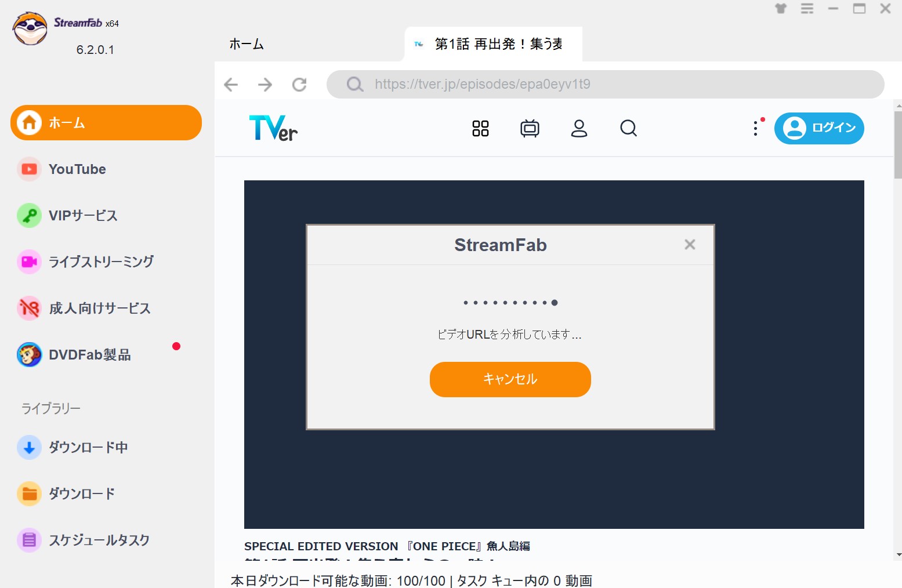This screenshot has width=902, height=588.
Task: Open the skin (t-shirt) icon in title bar
Action: 781,9
